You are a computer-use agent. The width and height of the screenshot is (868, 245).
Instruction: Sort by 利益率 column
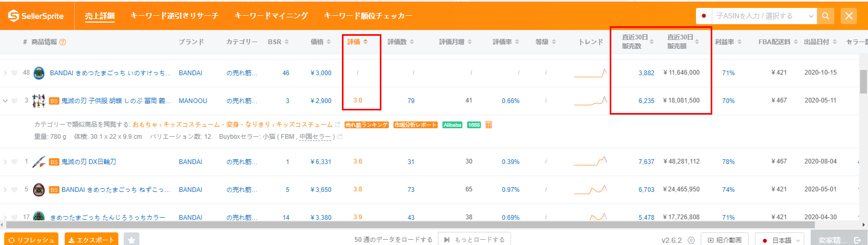[x=728, y=42]
